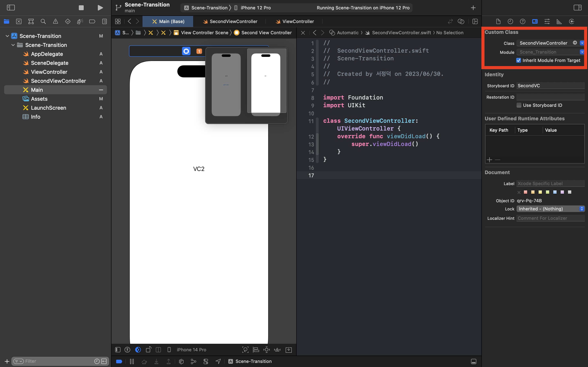The image size is (588, 367).
Task: Stop the running scheme
Action: [x=81, y=8]
